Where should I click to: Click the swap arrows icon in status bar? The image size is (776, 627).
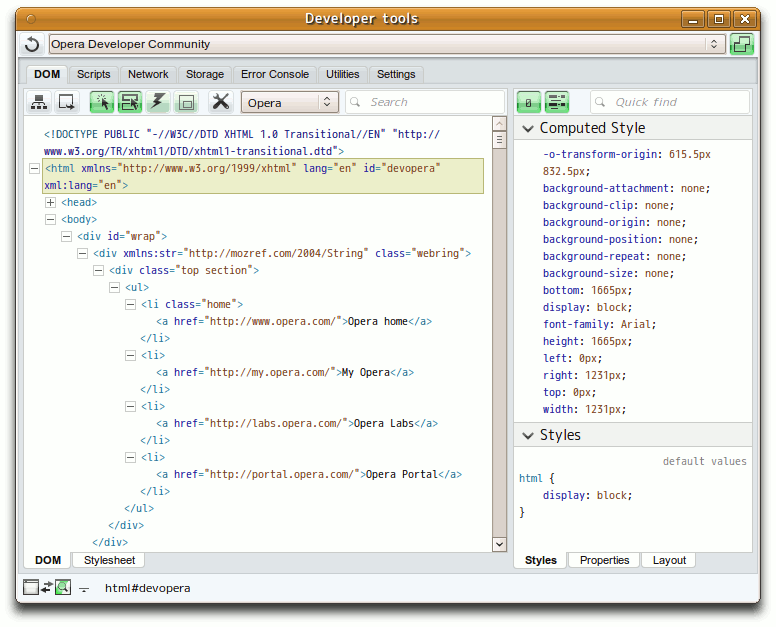pyautogui.click(x=47, y=587)
